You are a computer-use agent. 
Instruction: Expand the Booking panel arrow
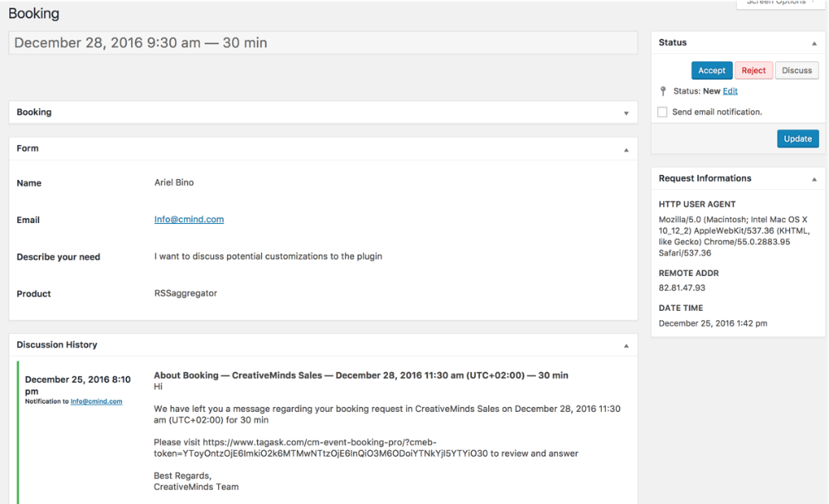(x=626, y=114)
